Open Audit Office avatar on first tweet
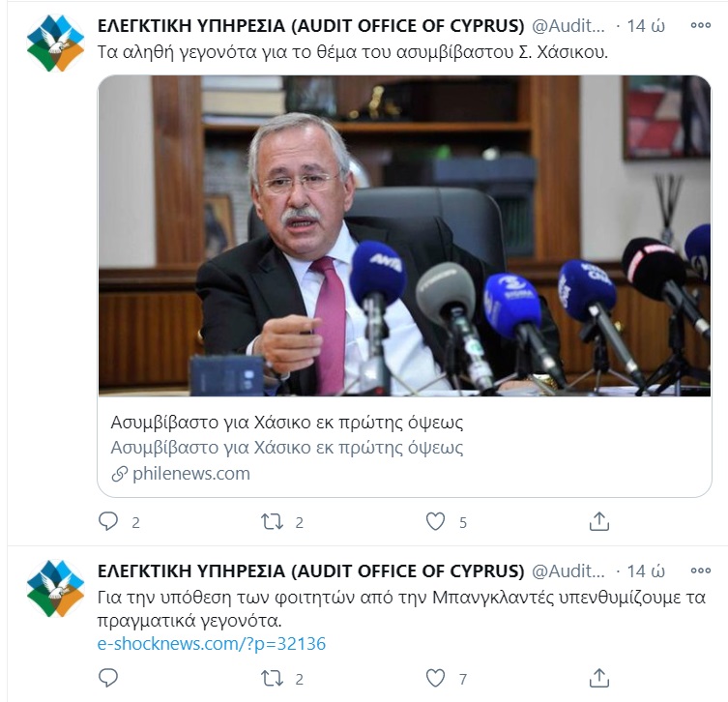This screenshot has height=702, width=728. pos(56,44)
